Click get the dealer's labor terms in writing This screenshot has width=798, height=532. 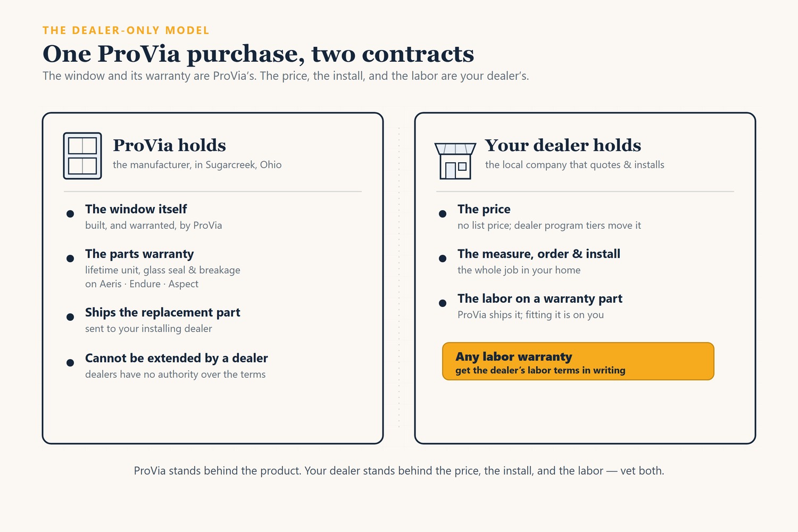(541, 370)
